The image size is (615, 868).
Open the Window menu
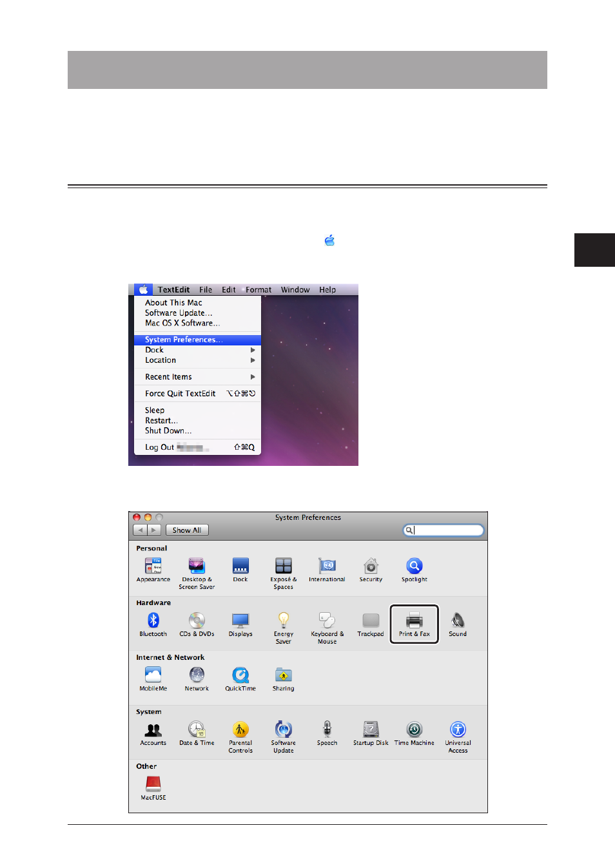point(295,290)
